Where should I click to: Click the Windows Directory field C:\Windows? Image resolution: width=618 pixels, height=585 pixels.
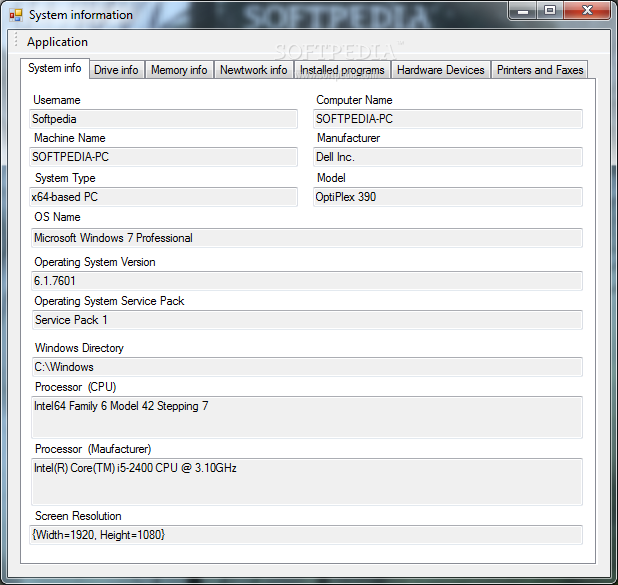307,367
